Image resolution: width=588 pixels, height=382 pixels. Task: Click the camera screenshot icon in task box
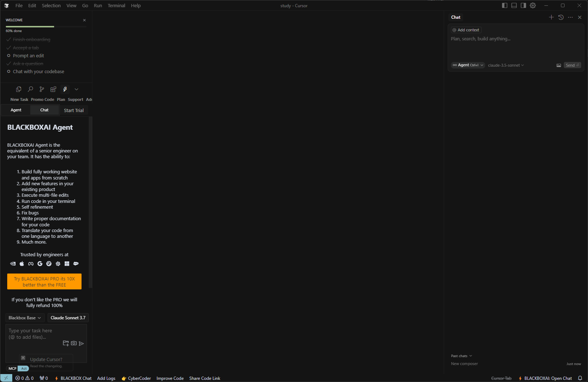click(x=74, y=343)
